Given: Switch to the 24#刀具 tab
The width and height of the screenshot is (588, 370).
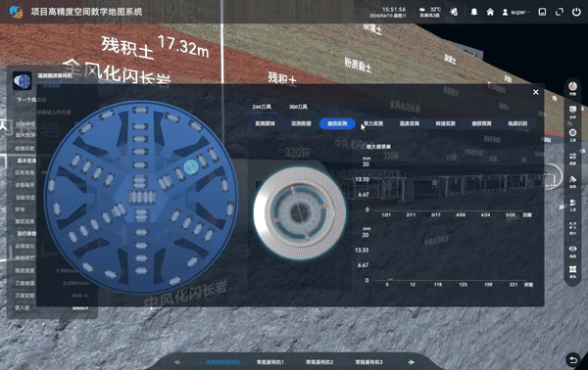Looking at the screenshot, I should coord(262,107).
